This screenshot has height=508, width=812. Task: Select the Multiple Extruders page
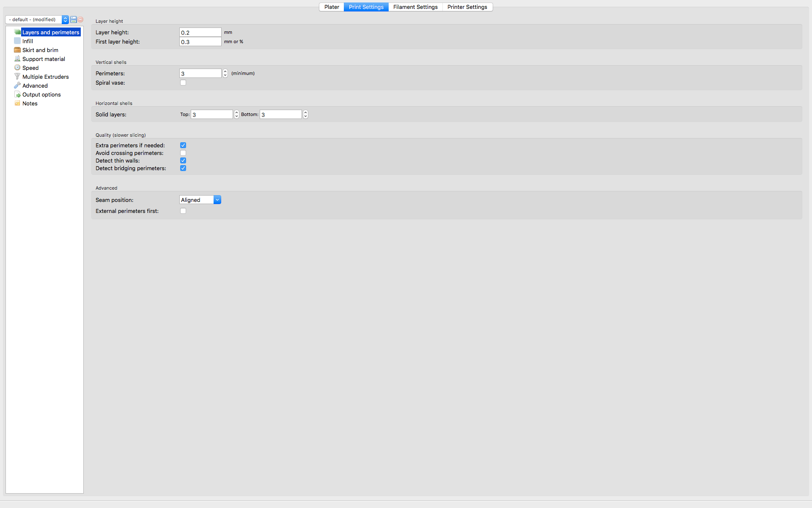click(x=45, y=77)
